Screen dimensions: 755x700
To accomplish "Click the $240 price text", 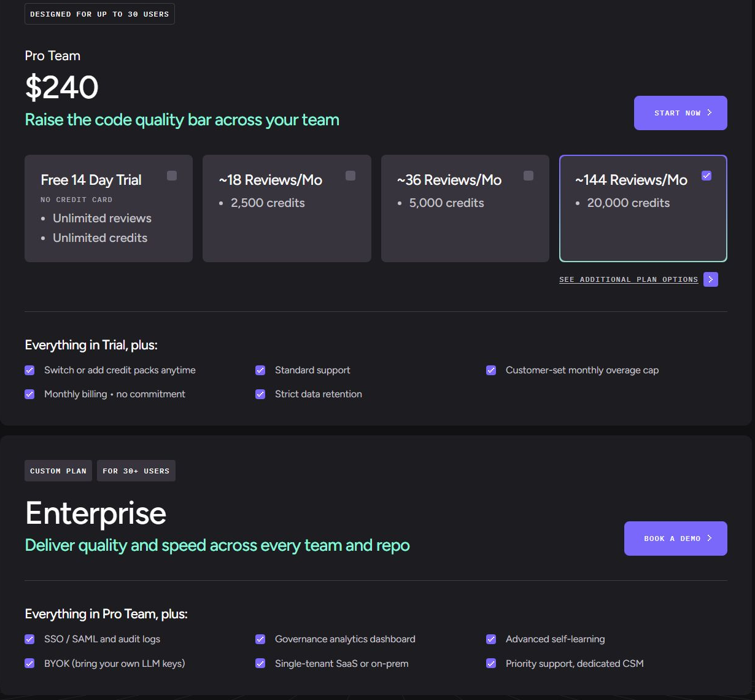I will [x=61, y=87].
